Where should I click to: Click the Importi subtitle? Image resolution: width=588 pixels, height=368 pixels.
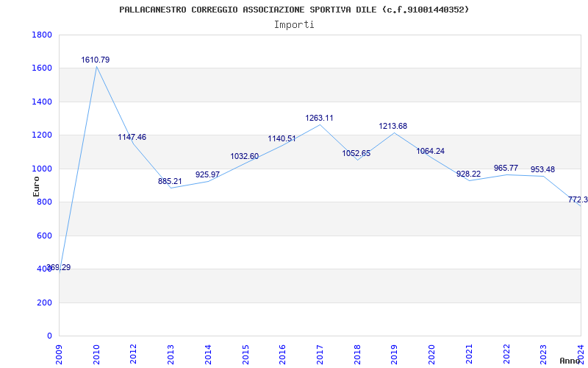pyautogui.click(x=294, y=25)
